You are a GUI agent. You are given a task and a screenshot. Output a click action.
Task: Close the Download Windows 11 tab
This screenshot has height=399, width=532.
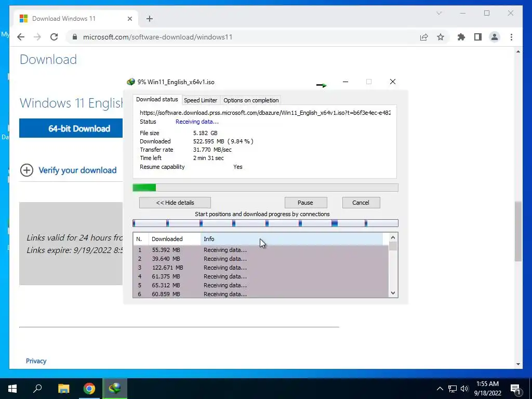[129, 19]
